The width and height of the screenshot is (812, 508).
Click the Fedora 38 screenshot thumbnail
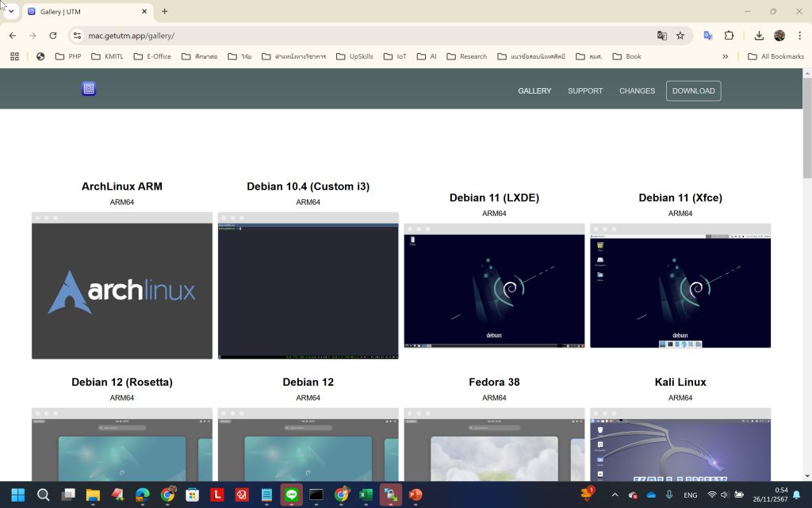point(494,444)
